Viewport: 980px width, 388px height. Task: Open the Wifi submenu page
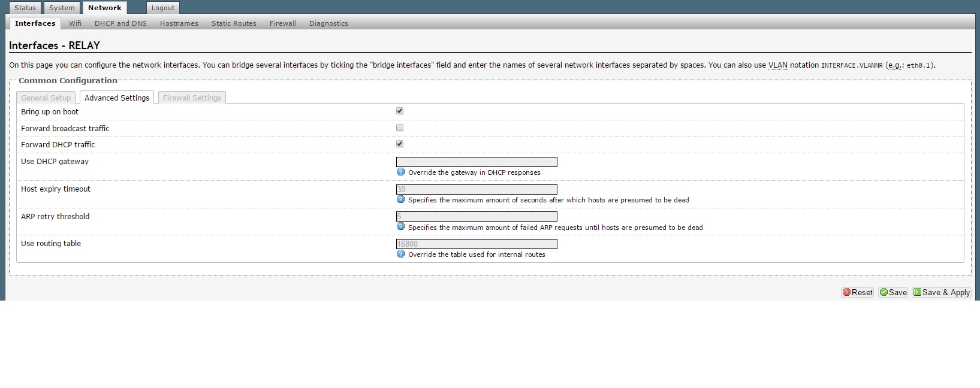pyautogui.click(x=75, y=23)
